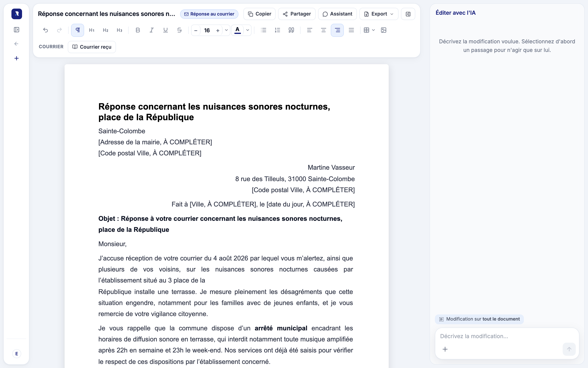Click the Éditer avec l'IA heading
The width and height of the screenshot is (588, 368).
click(x=455, y=13)
